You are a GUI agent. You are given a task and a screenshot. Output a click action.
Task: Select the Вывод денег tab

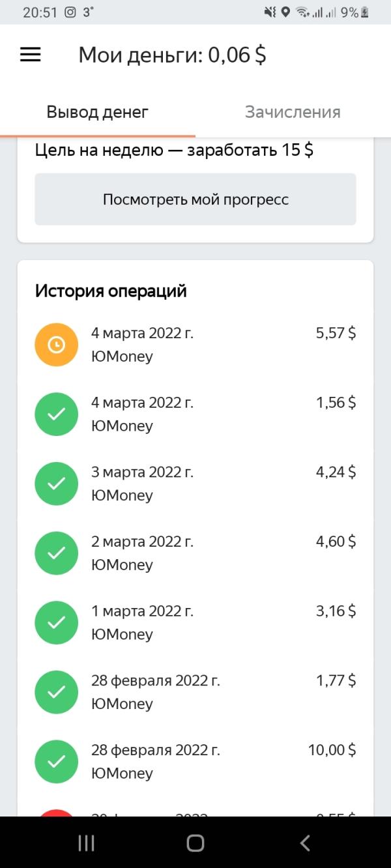(98, 112)
